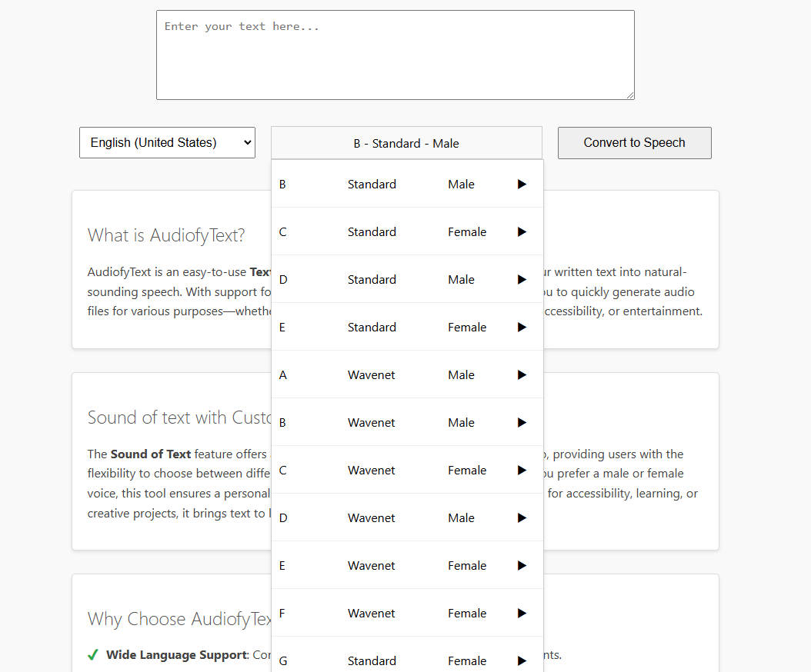Play preview of B Standard Male voice

(522, 185)
